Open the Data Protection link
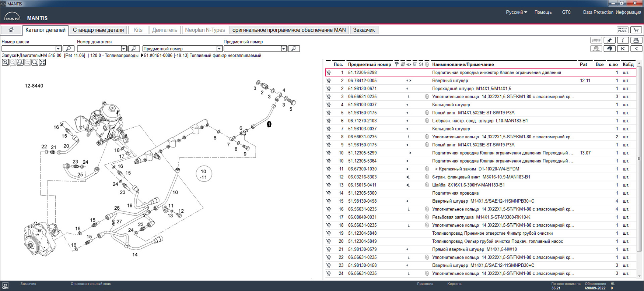Image resolution: width=644 pixels, height=291 pixels. coord(598,12)
